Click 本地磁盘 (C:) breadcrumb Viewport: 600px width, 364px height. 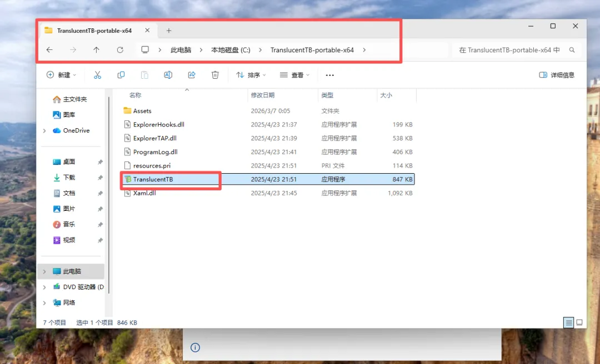tap(231, 50)
